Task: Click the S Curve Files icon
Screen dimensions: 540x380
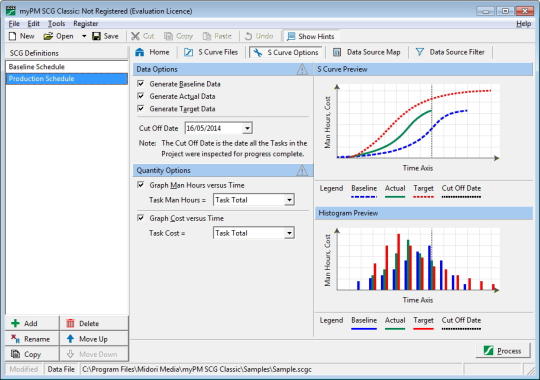Action: (x=188, y=52)
